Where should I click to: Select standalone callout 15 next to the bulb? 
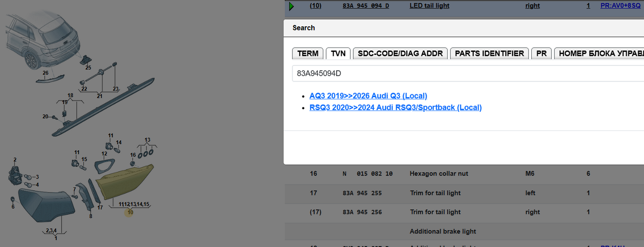(x=84, y=160)
